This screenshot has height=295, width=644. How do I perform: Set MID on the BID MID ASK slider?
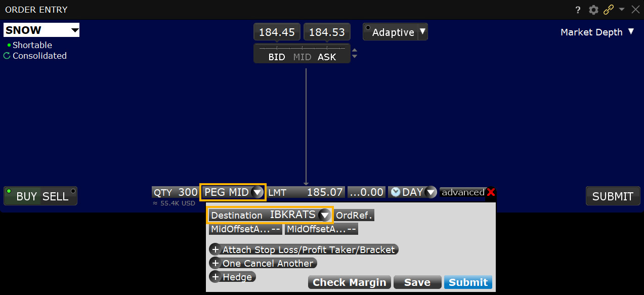302,57
